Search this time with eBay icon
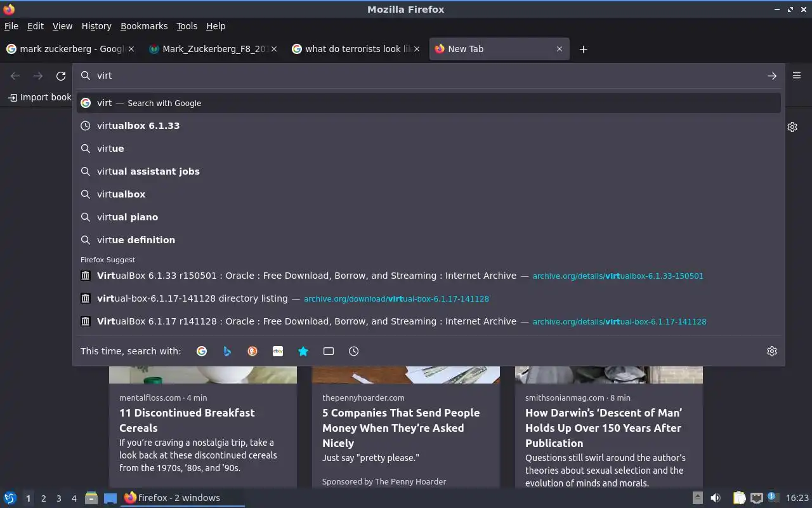Screen dimensions: 812x508 (278, 351)
